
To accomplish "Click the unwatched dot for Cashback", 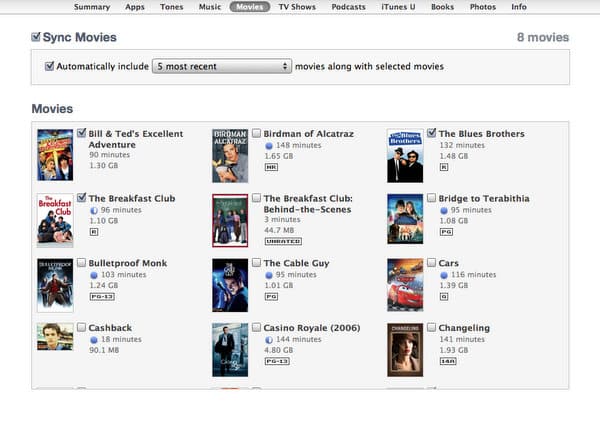I will pos(94,340).
